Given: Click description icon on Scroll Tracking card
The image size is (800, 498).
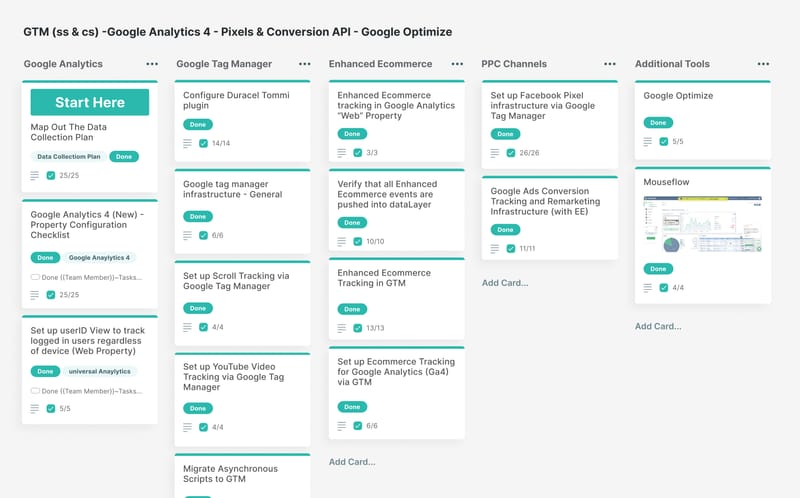Looking at the screenshot, I should tap(187, 327).
